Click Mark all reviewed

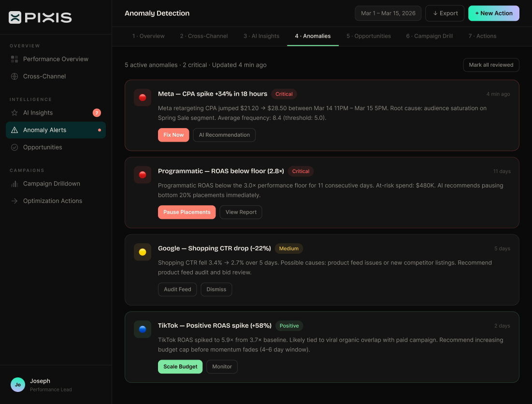click(491, 65)
